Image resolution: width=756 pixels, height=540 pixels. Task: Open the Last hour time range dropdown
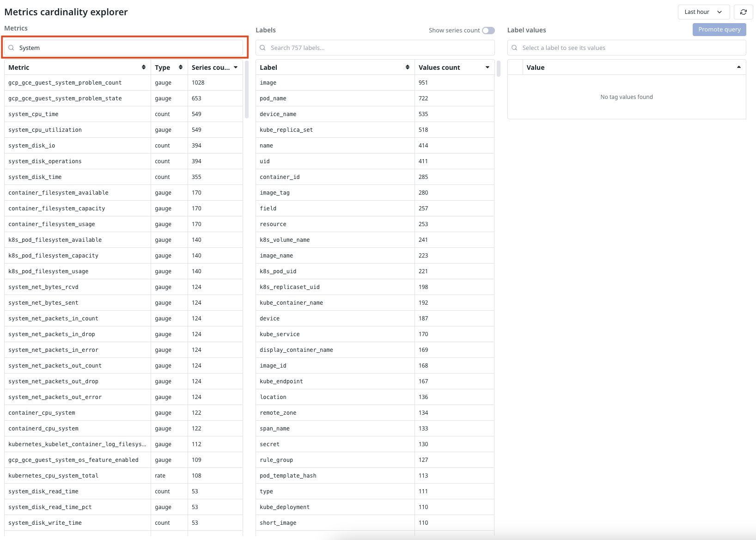tap(703, 12)
